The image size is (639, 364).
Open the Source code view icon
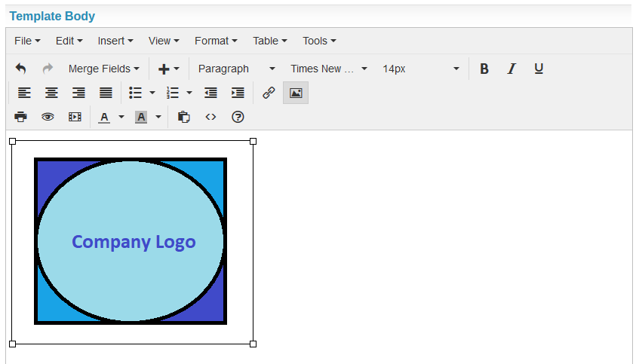(211, 117)
